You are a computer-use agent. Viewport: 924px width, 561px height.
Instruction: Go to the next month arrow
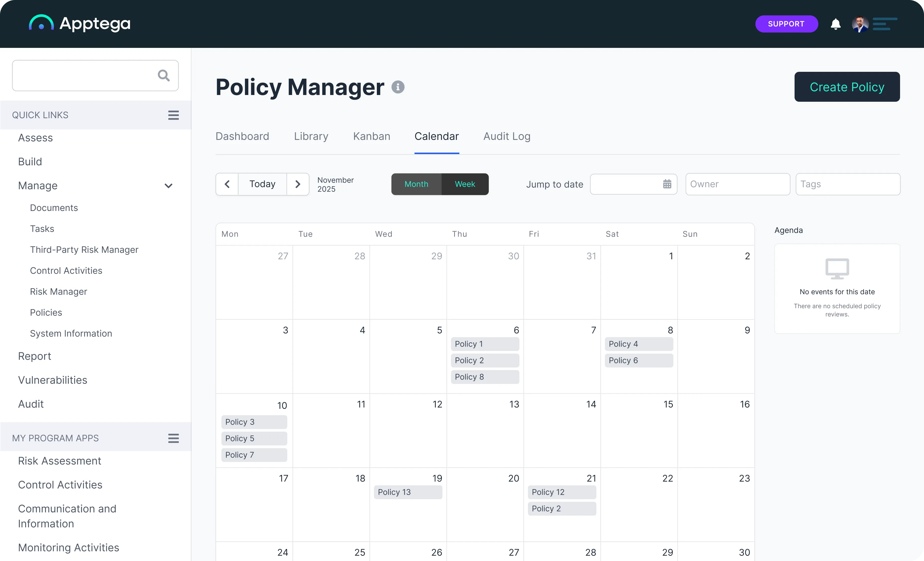pos(298,184)
